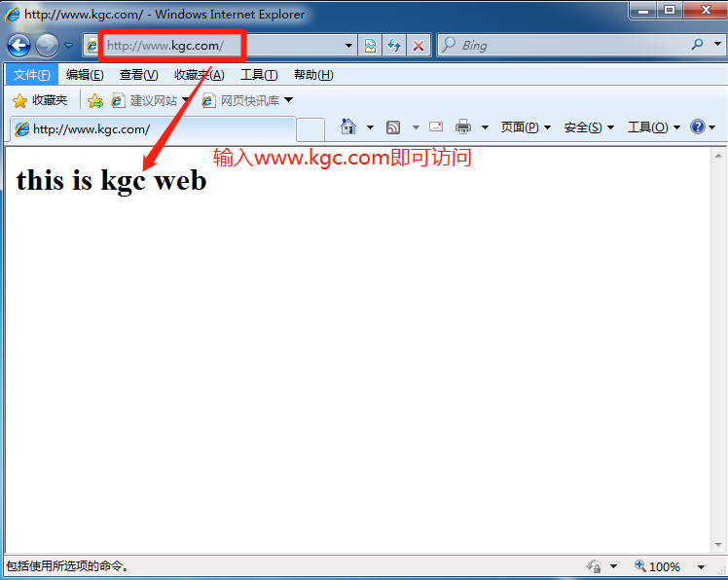Click the search magnifier button
Screen dimensions: 728x580
pos(697,45)
